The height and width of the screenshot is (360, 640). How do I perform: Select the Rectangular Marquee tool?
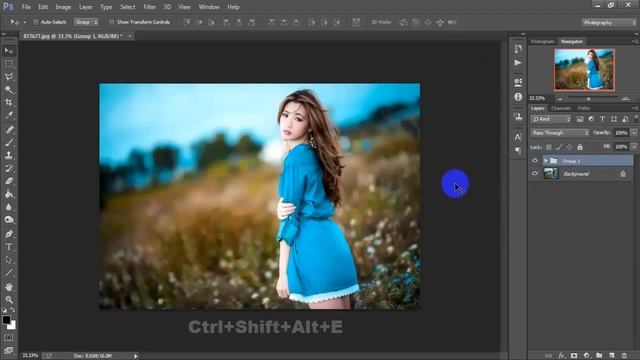(9, 64)
